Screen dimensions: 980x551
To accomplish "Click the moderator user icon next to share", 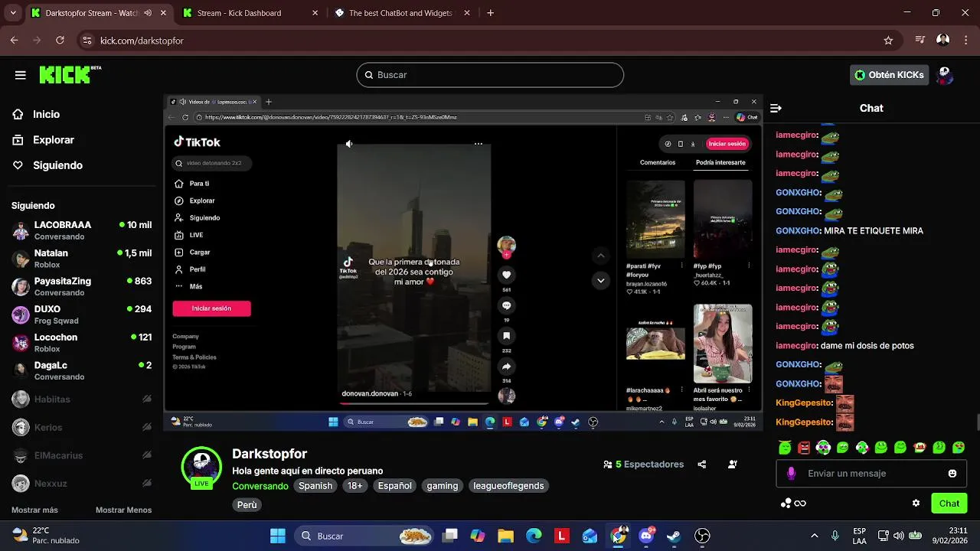I will click(733, 465).
